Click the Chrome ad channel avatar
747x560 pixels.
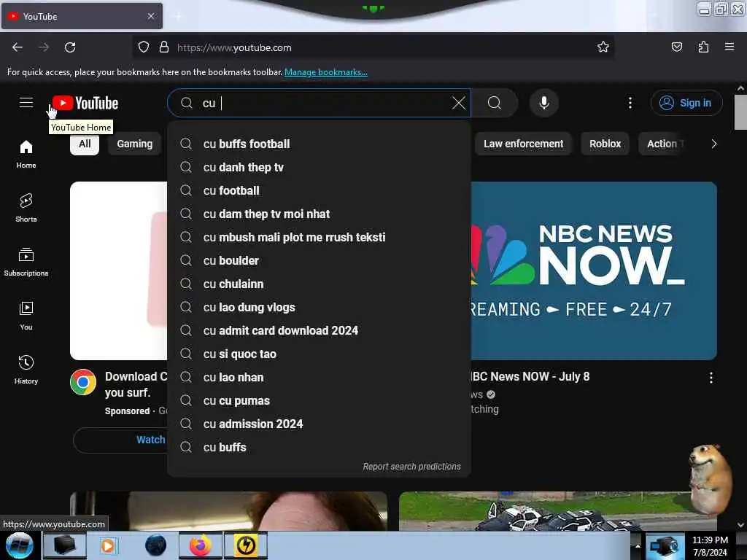[x=83, y=382]
